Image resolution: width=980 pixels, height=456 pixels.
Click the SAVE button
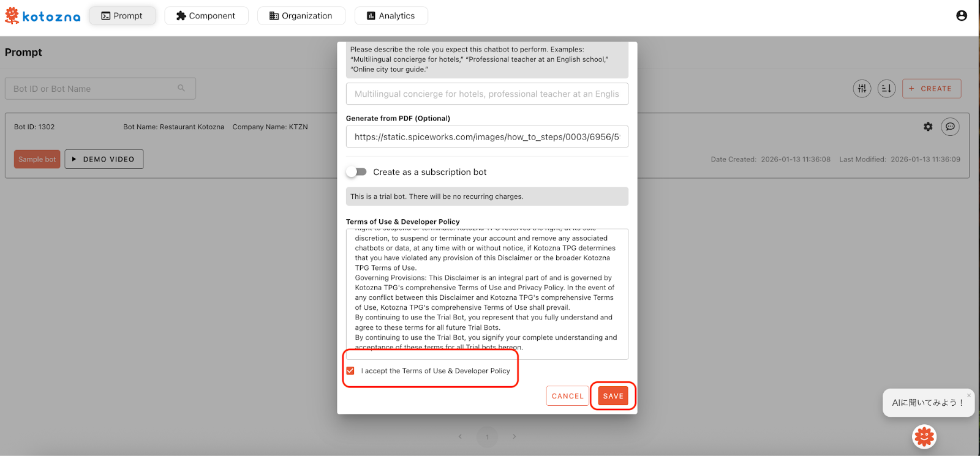[x=613, y=396]
